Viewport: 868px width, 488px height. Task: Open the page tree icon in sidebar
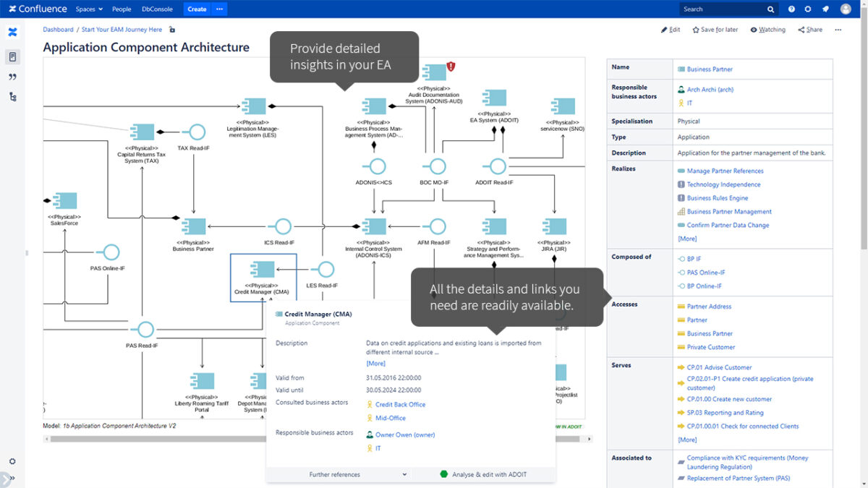(12, 97)
